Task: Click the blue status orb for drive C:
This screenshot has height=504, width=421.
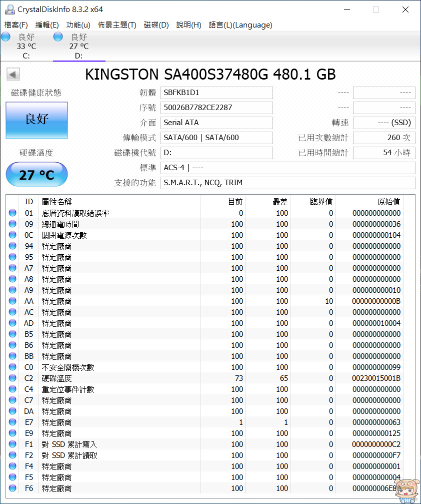Action: point(6,37)
